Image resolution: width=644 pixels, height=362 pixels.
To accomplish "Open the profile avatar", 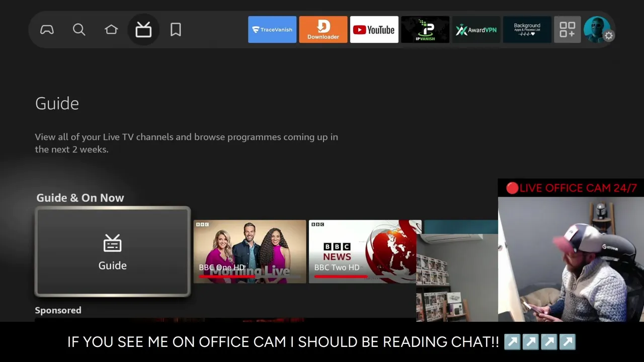I will (x=596, y=29).
